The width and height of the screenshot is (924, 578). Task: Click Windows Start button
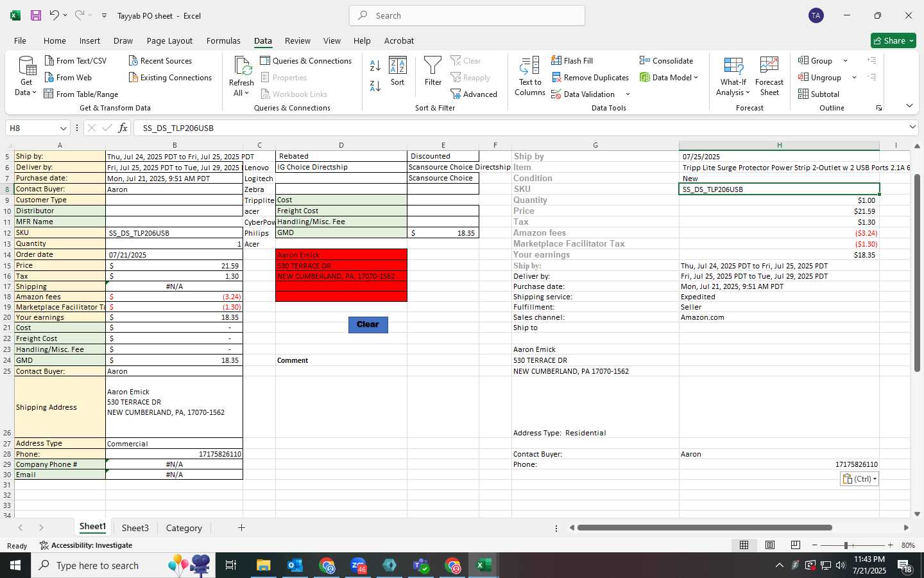coord(15,565)
